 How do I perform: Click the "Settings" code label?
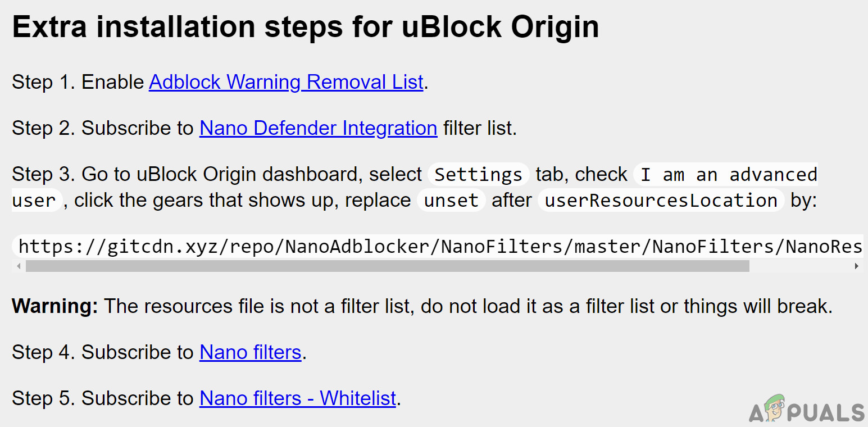point(478,175)
